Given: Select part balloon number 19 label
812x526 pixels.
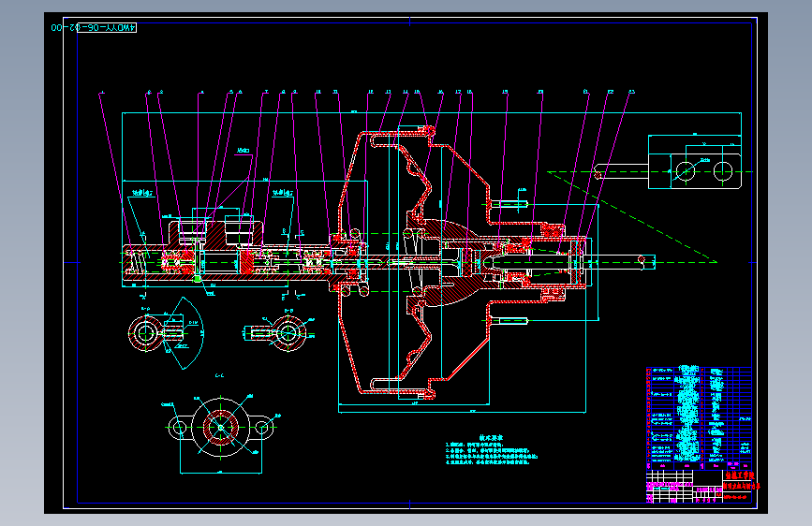Looking at the screenshot, I should pos(505,92).
